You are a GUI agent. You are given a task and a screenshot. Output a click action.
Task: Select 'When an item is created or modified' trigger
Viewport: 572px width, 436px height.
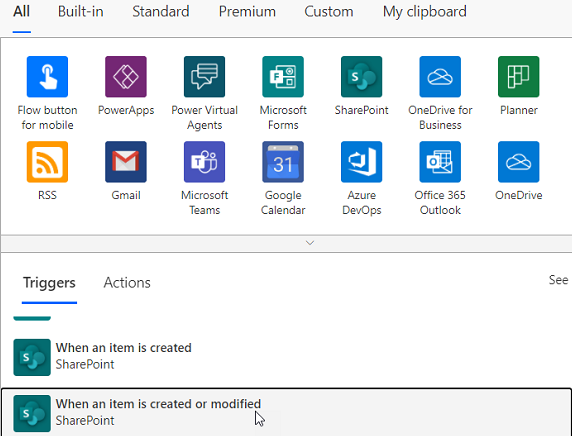tap(286, 413)
